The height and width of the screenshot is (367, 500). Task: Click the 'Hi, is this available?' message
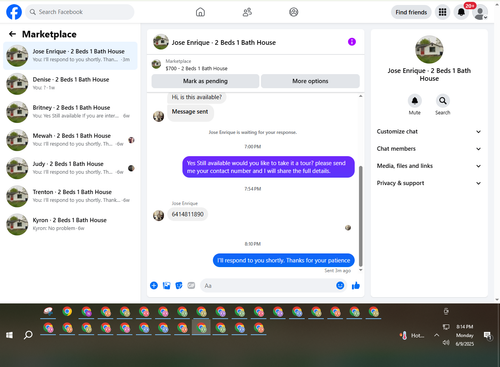[196, 97]
